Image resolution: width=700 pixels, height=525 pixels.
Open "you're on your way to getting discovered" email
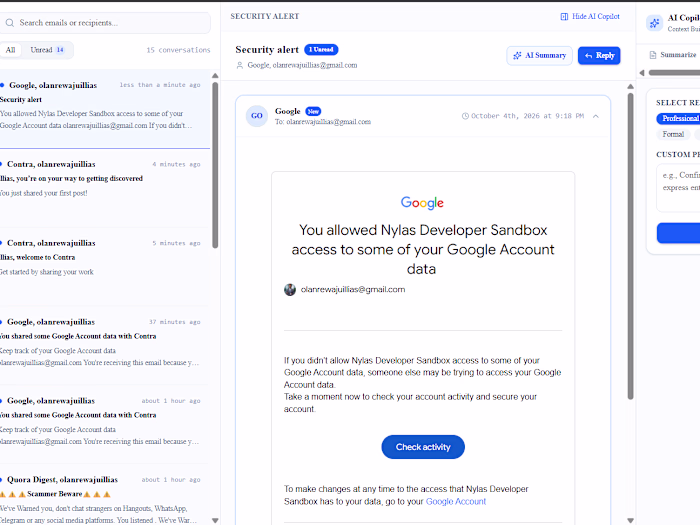tap(105, 188)
